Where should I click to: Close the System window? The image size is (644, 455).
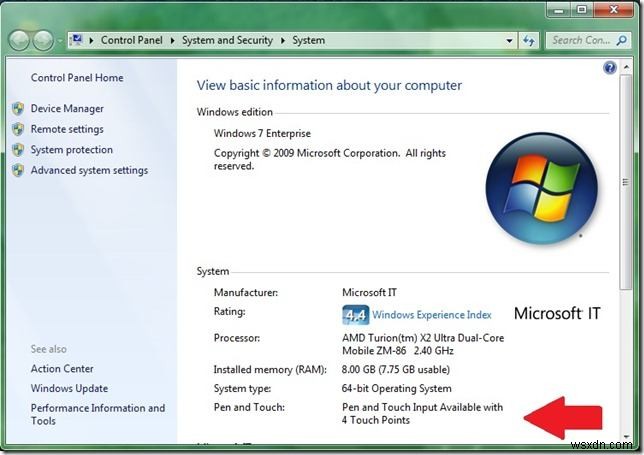pos(614,10)
